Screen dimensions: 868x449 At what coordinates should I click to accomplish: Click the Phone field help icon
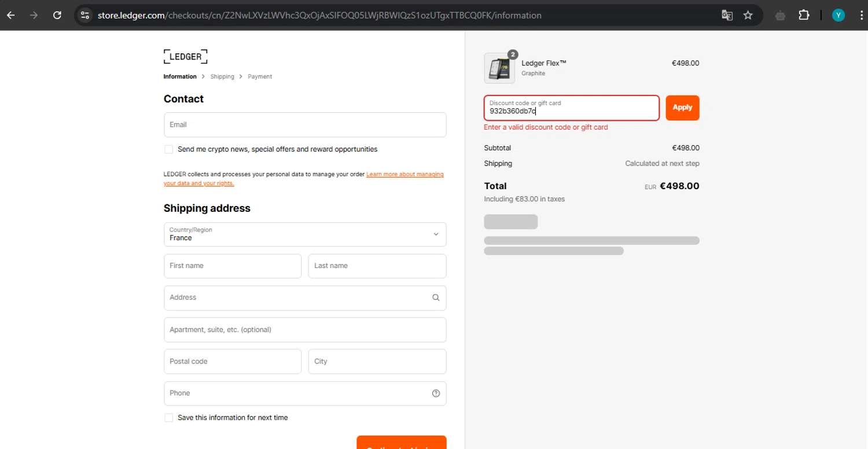436,393
